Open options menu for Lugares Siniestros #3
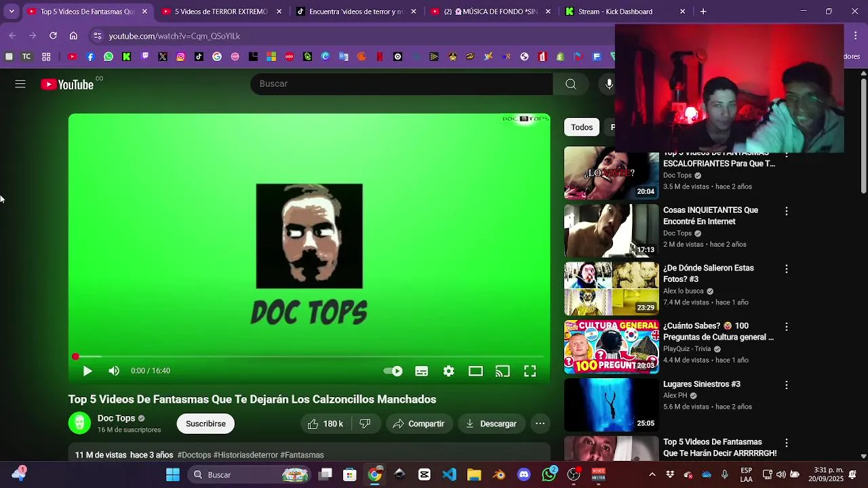Screen dimensions: 868x488 coord(787,385)
